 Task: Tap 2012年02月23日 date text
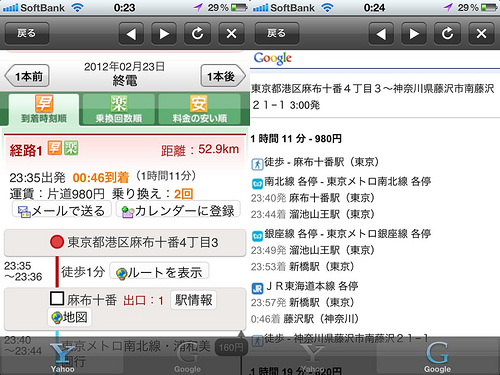coord(124,67)
